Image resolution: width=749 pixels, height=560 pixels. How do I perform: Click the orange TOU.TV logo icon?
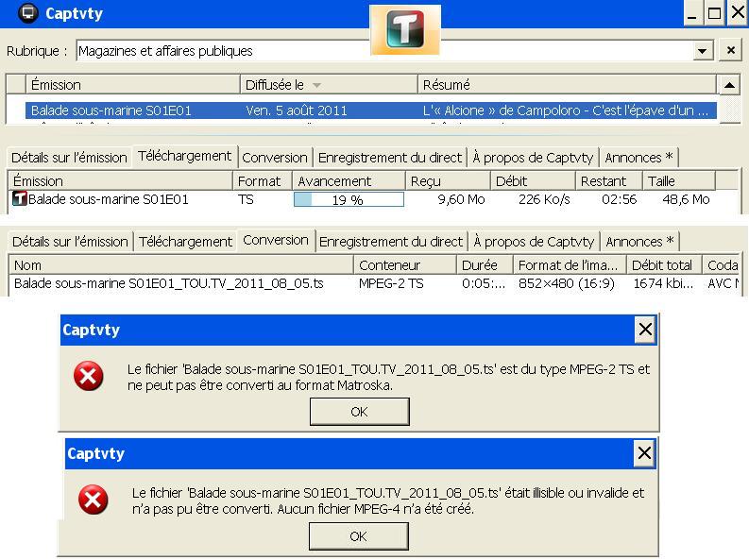pyautogui.click(x=405, y=29)
